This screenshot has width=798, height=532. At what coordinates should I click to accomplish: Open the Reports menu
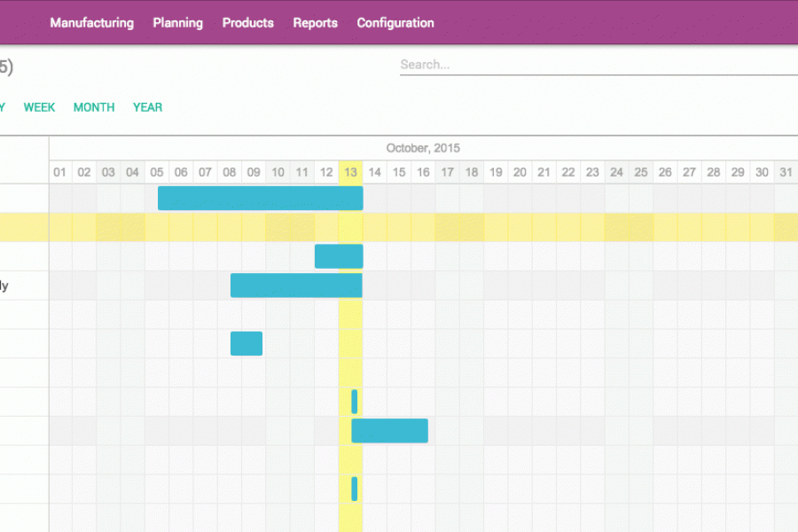pyautogui.click(x=315, y=23)
